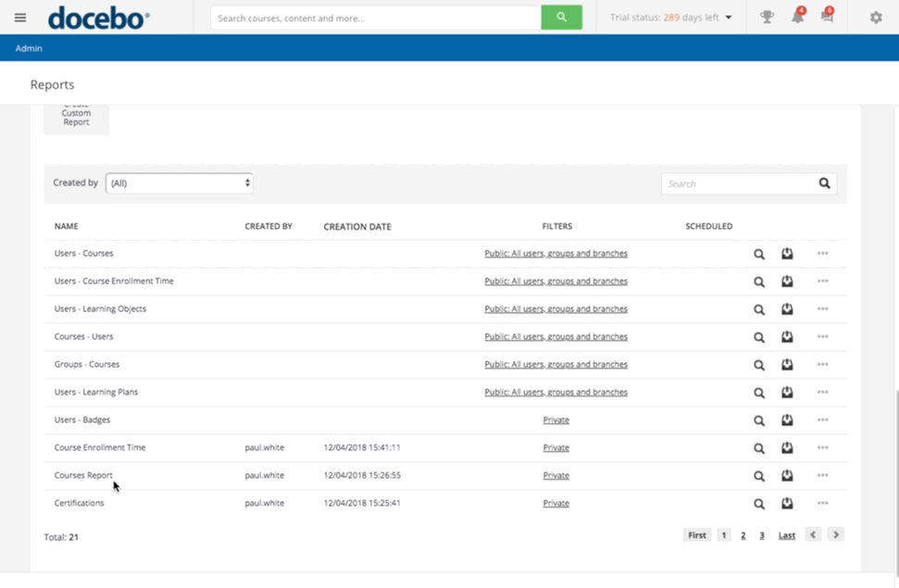Viewport: 899px width, 588px height.
Task: Open the admin settings gear
Action: [876, 18]
